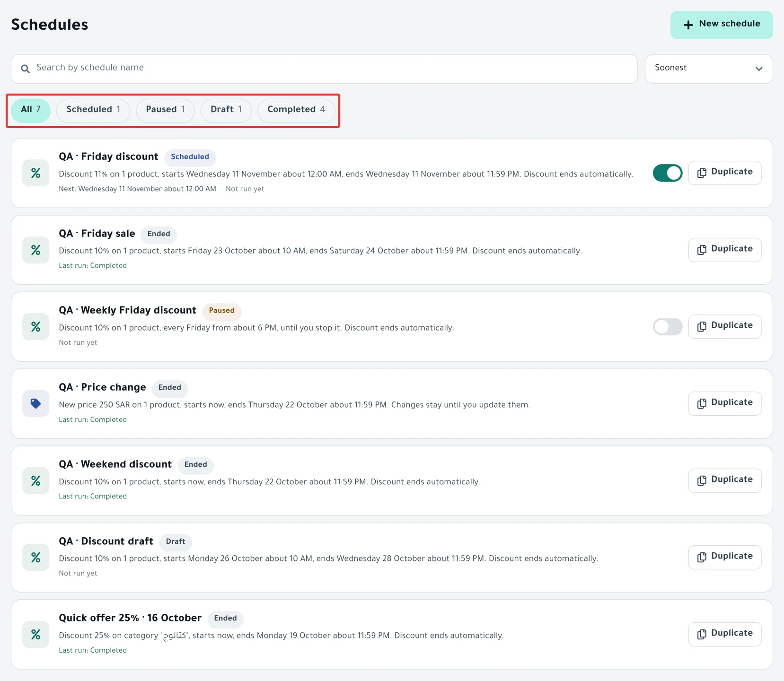
Task: Open the QA · Friday sale title
Action: point(97,234)
